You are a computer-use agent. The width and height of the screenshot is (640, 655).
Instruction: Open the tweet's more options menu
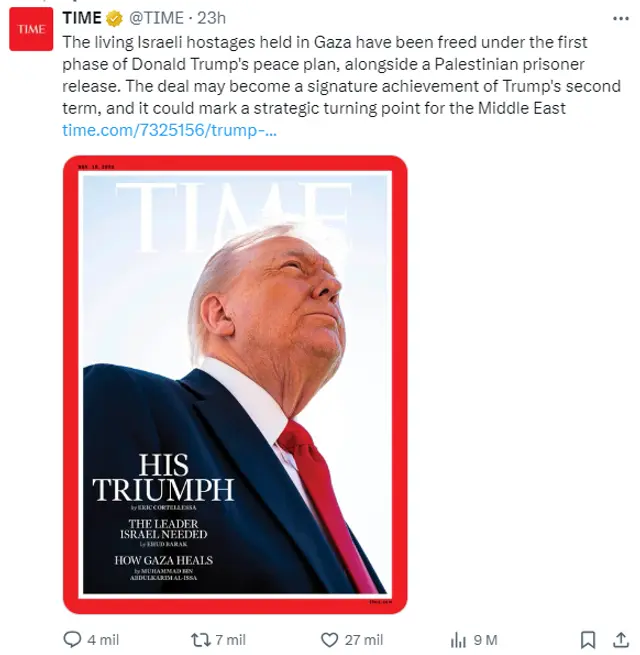pos(616,19)
